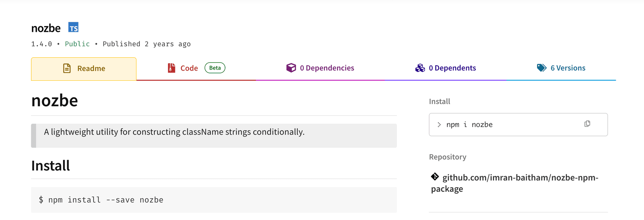Click the git icon beside repository link
644x220 pixels.
435,176
